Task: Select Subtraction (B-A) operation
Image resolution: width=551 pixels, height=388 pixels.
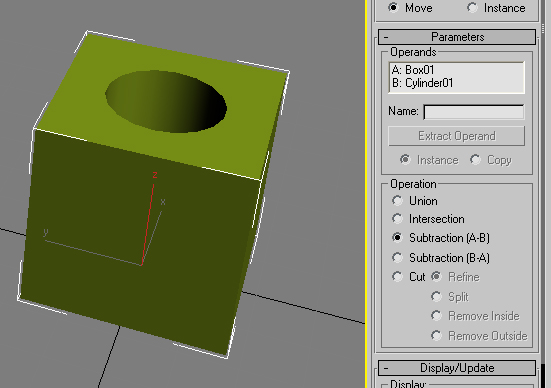Action: (397, 258)
